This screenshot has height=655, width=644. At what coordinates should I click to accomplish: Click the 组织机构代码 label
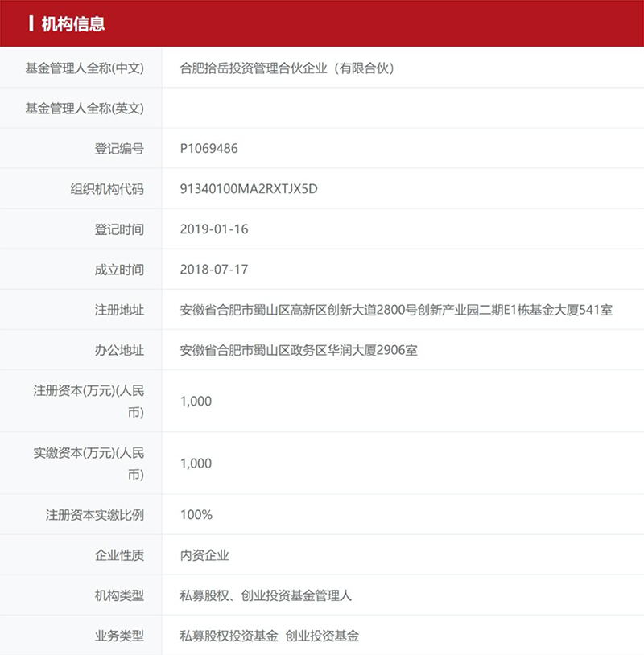(x=107, y=189)
